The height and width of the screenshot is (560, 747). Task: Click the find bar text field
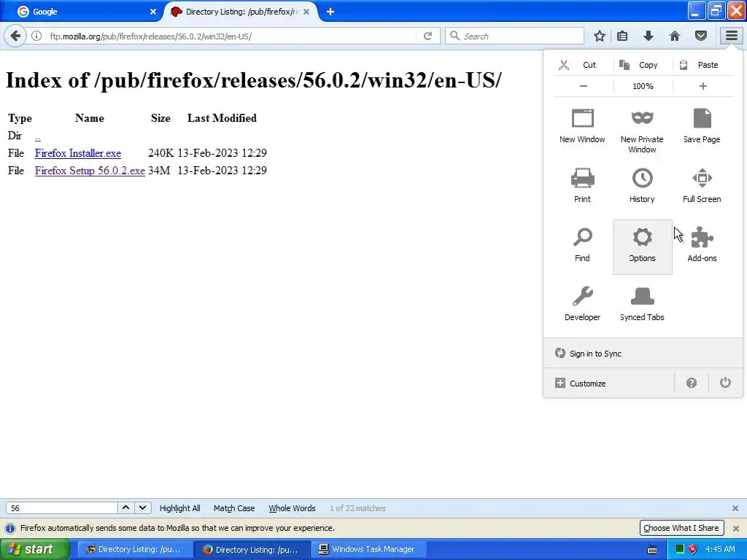[x=62, y=508]
